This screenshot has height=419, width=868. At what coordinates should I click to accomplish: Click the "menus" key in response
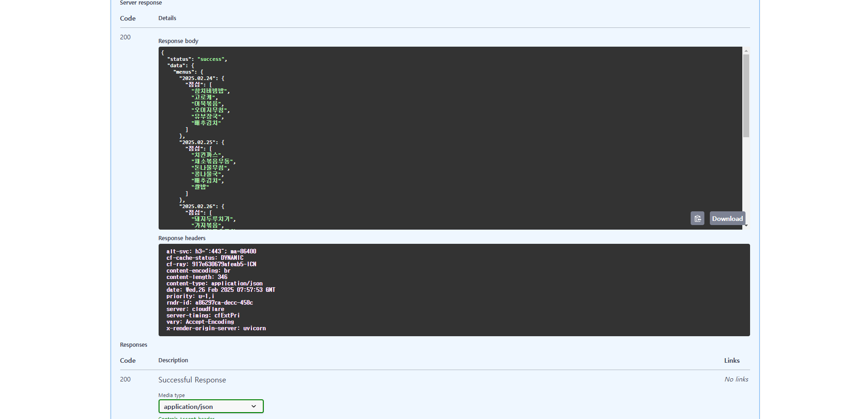(184, 72)
